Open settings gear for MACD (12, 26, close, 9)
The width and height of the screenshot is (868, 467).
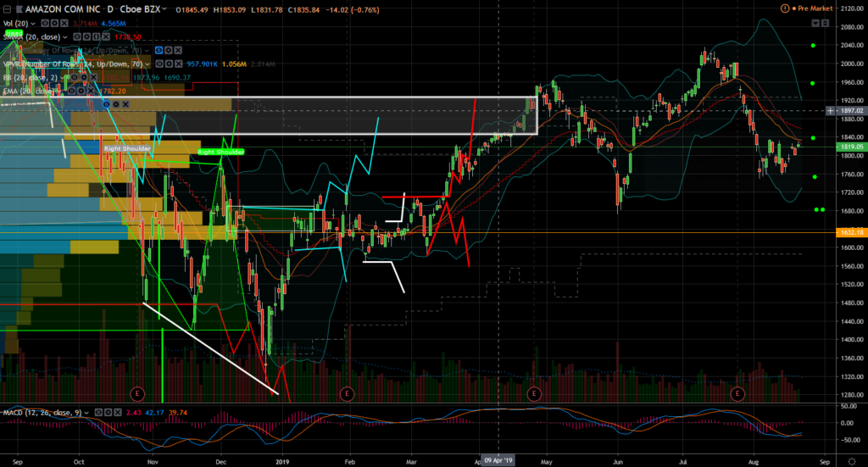tap(108, 413)
